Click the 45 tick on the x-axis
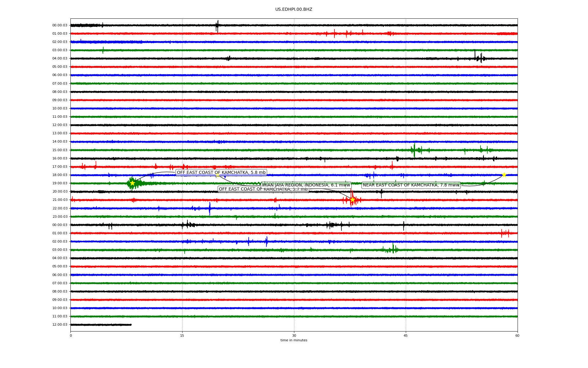588x368 pixels. pos(406,335)
